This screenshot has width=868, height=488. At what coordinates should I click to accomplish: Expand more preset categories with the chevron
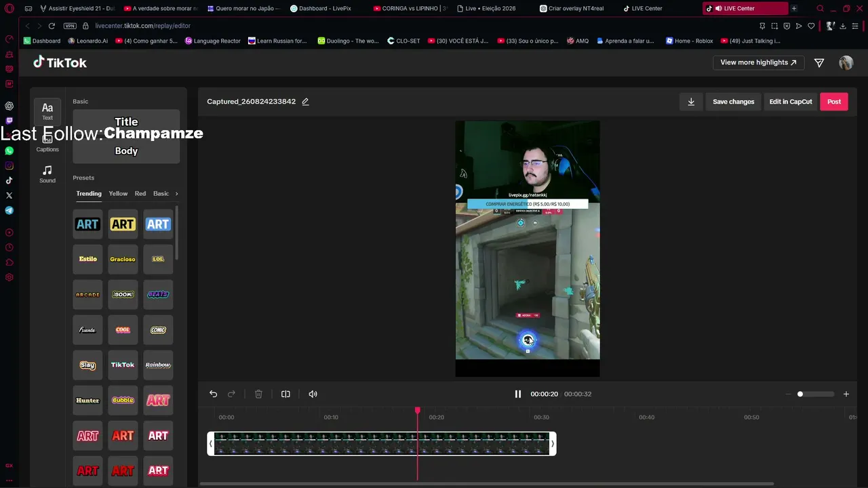[176, 194]
